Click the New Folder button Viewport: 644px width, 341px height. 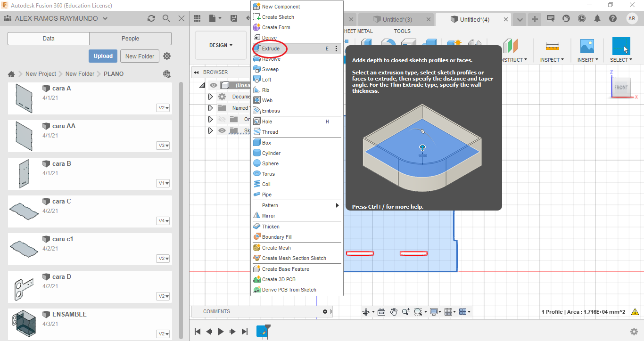click(140, 56)
